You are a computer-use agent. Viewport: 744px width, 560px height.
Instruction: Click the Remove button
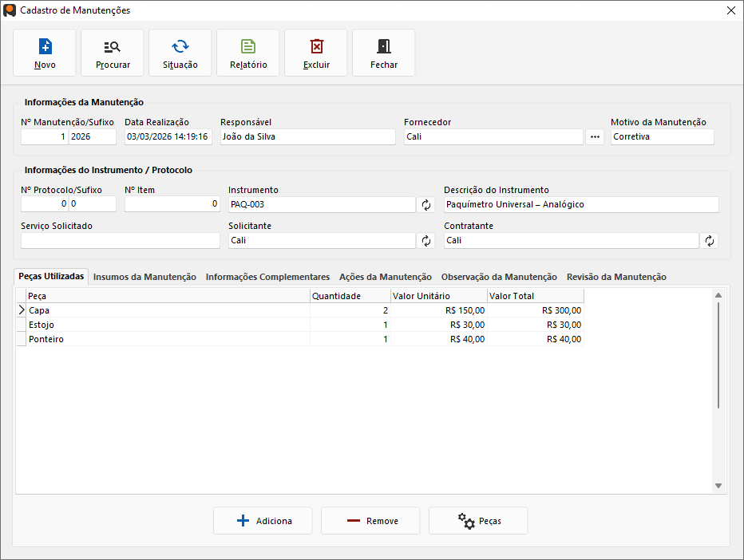pos(371,521)
